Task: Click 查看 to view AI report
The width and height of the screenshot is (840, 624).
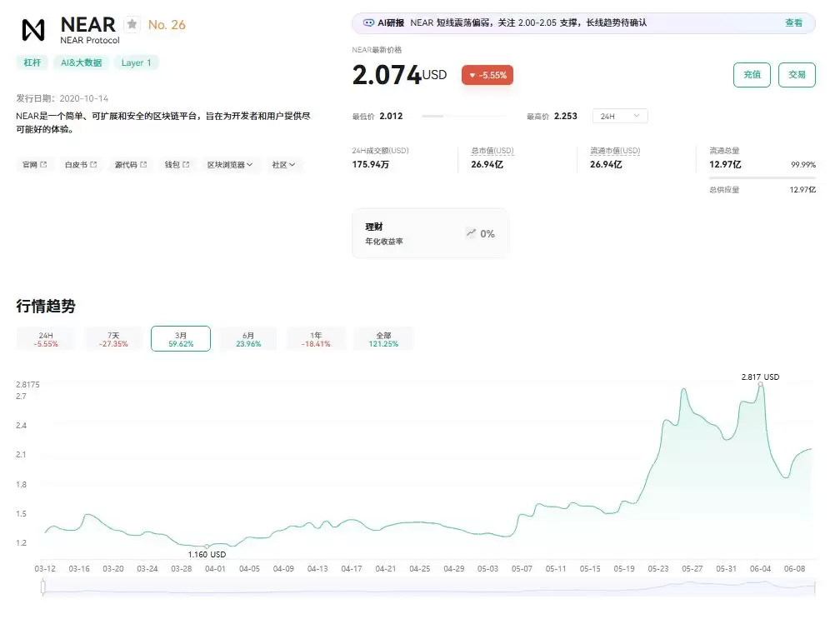Action: click(793, 23)
